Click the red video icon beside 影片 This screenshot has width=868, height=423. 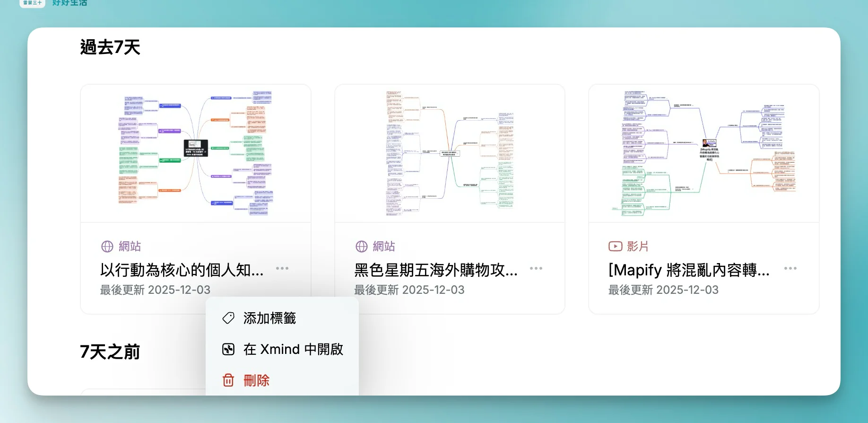pos(615,247)
